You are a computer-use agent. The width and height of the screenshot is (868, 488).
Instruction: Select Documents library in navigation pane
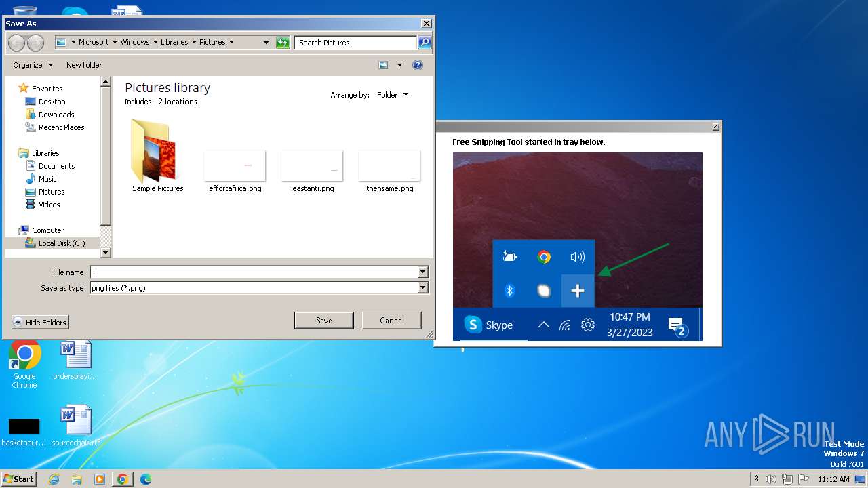(x=56, y=166)
